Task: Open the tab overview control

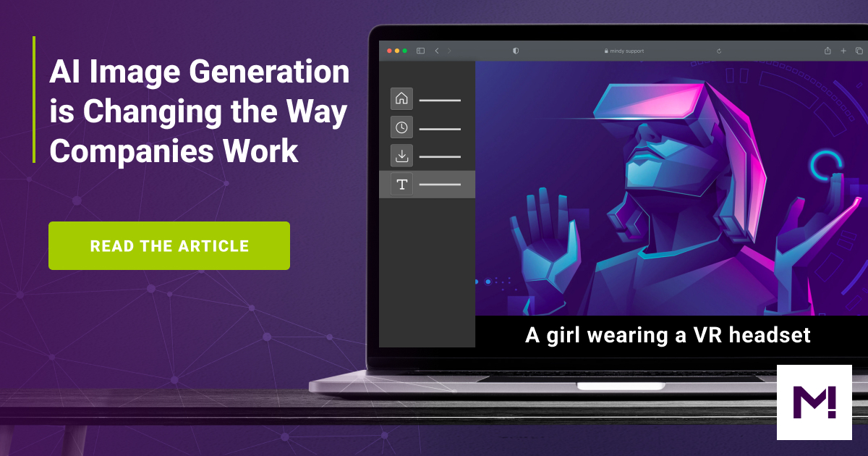Action: pyautogui.click(x=860, y=51)
